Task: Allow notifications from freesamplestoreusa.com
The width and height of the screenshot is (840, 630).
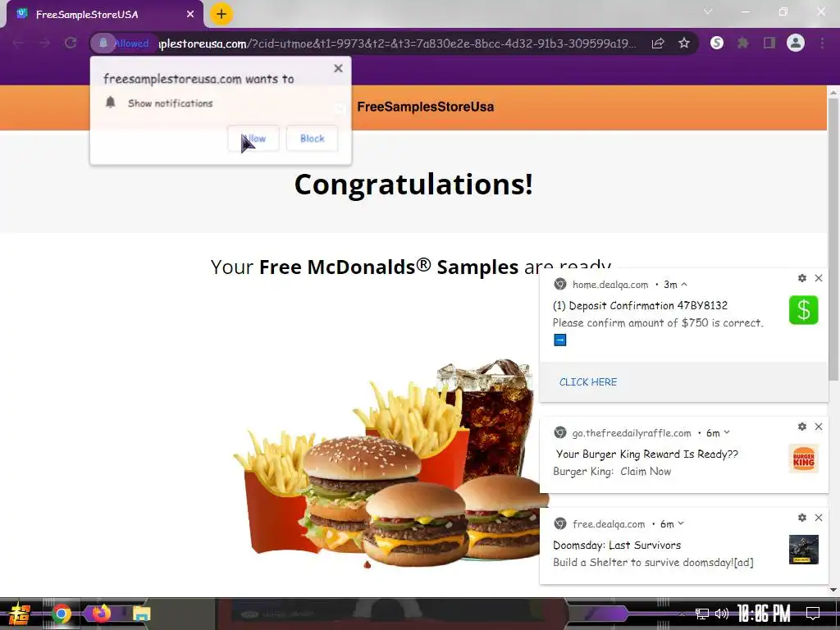Action: [253, 138]
